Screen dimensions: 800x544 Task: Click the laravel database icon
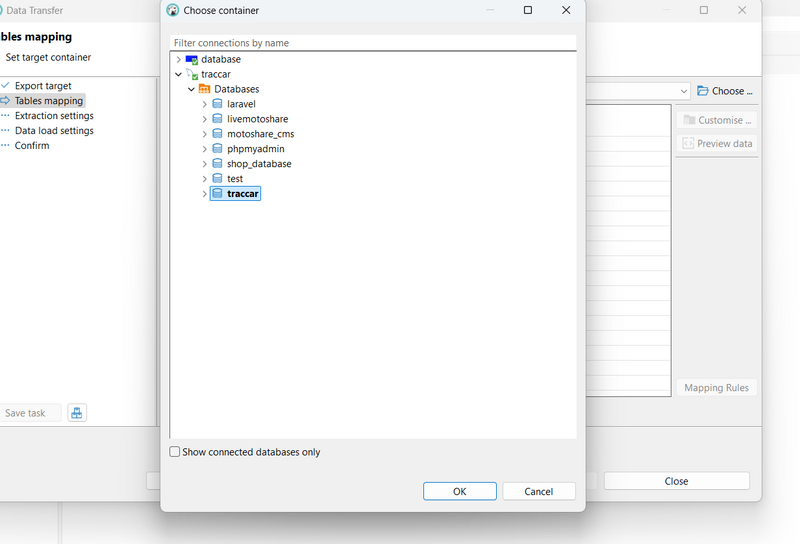pos(217,104)
